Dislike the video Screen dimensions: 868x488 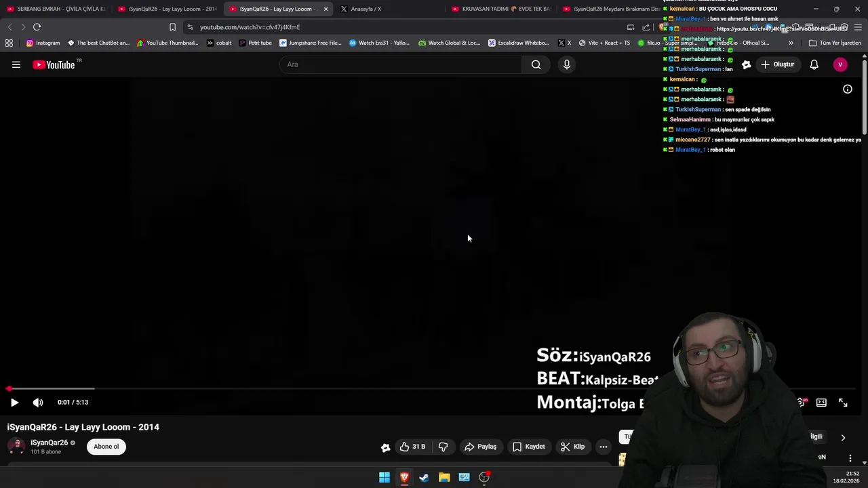coord(443,447)
